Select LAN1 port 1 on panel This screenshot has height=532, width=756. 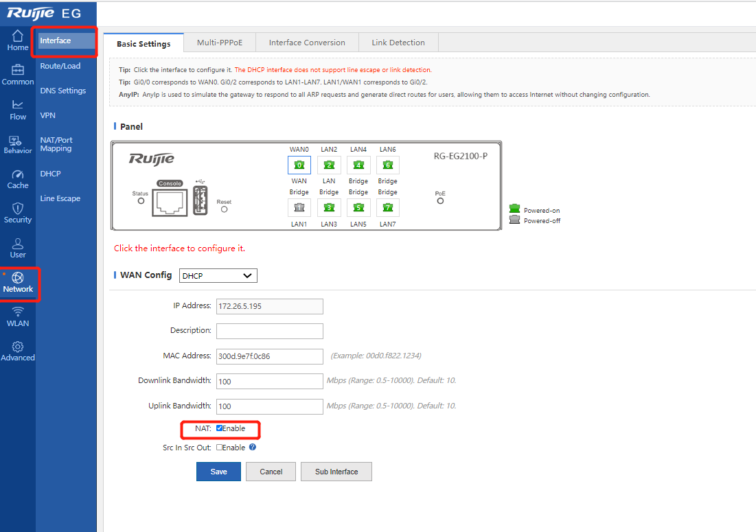(x=299, y=208)
